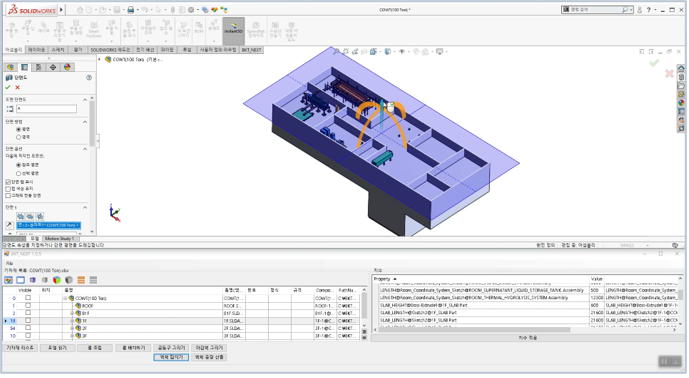The height and width of the screenshot is (378, 689).
Task: Click the leftmost button in BKT_NEXT button row
Action: coord(20,348)
